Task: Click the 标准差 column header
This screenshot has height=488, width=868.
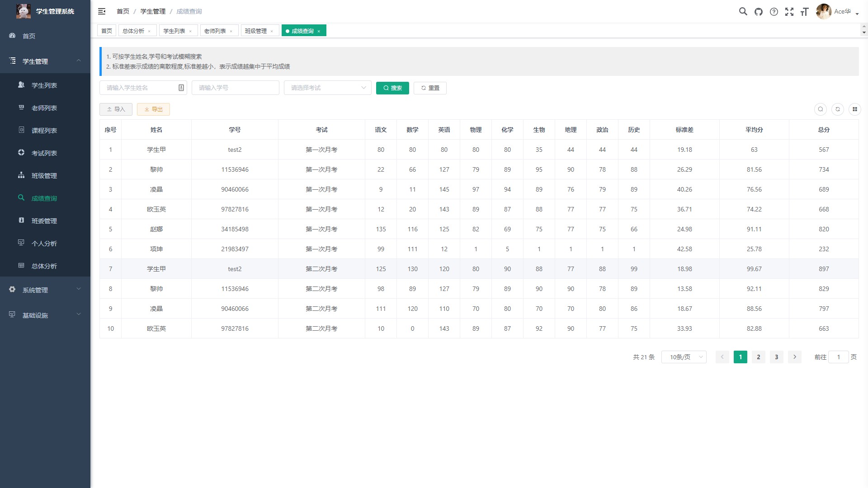Action: (684, 130)
